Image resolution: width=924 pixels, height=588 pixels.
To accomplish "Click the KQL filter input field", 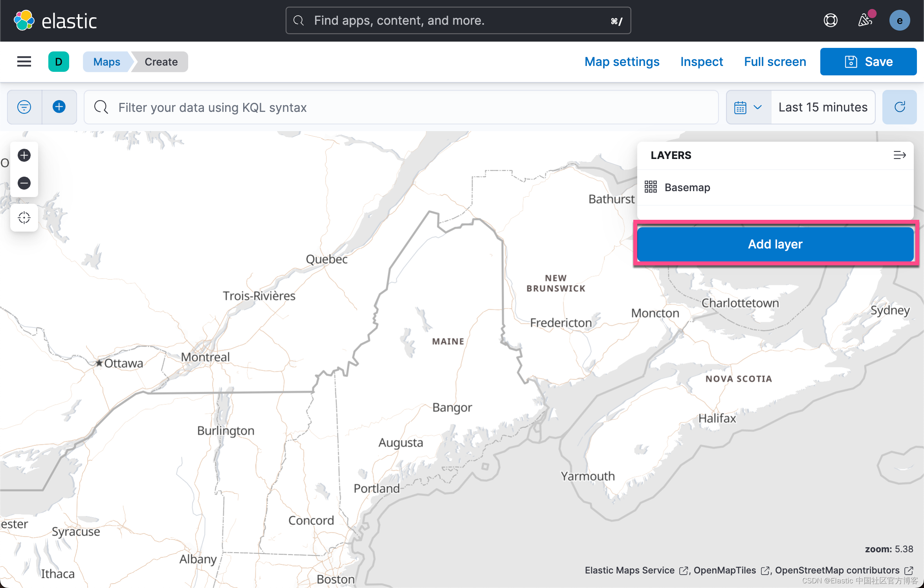I will point(401,107).
